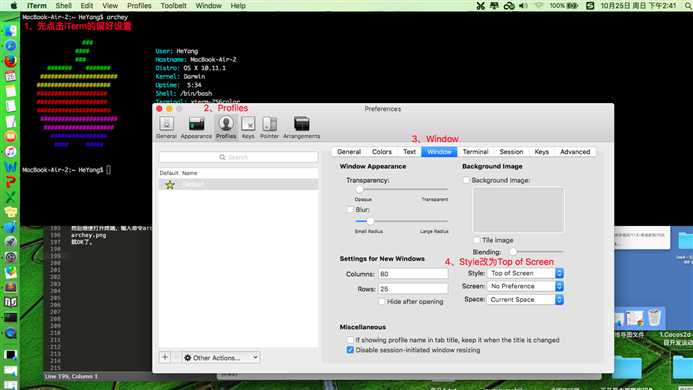The width and height of the screenshot is (693, 390).
Task: Launch Firefox from the Dock
Action: pyautogui.click(x=11, y=61)
